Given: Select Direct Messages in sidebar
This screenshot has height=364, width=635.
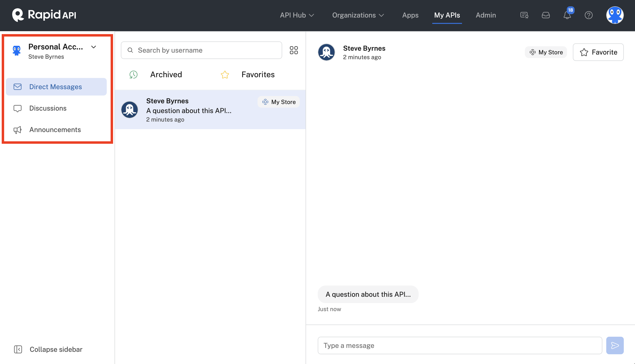Looking at the screenshot, I should [x=56, y=87].
